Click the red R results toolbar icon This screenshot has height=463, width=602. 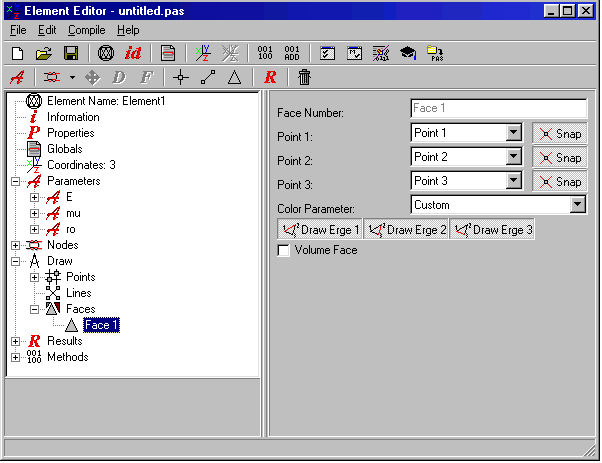coord(270,77)
